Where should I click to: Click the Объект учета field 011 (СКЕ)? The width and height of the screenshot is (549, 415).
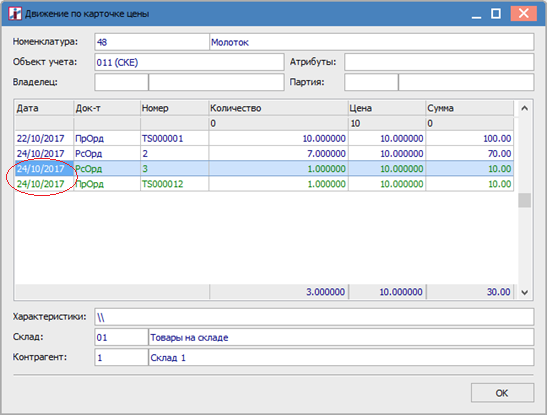(189, 62)
